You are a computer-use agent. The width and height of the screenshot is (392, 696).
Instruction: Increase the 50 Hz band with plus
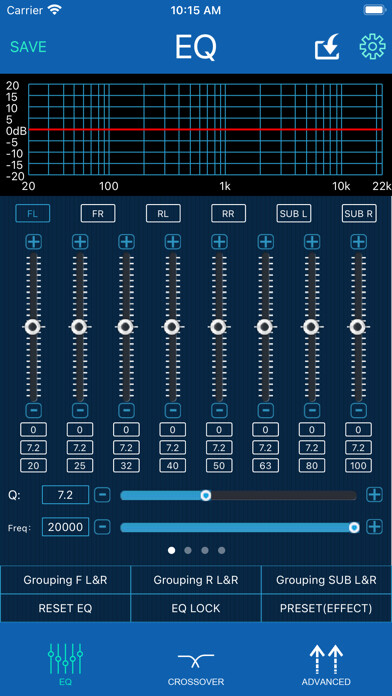[219, 242]
